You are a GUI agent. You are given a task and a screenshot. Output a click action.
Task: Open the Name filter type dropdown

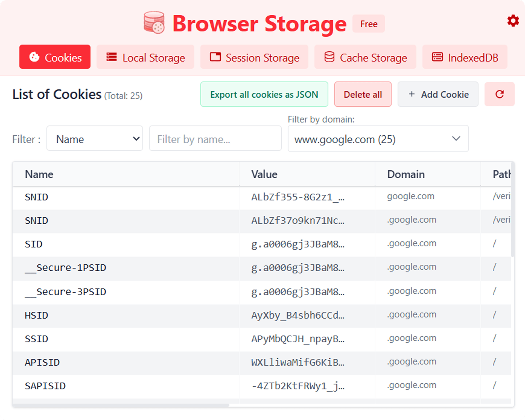click(94, 139)
